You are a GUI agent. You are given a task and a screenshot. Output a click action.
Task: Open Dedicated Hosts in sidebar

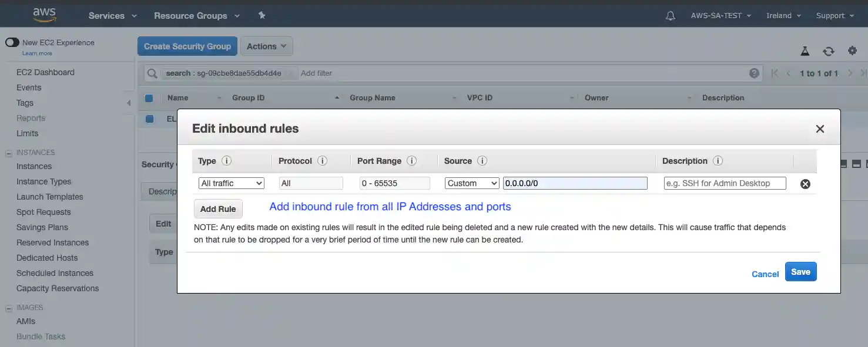[47, 258]
